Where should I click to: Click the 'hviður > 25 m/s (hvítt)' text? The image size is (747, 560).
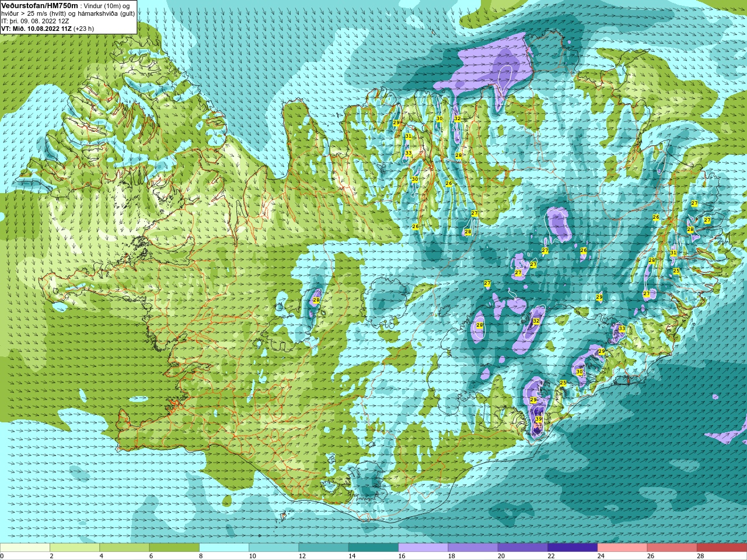click(x=34, y=13)
